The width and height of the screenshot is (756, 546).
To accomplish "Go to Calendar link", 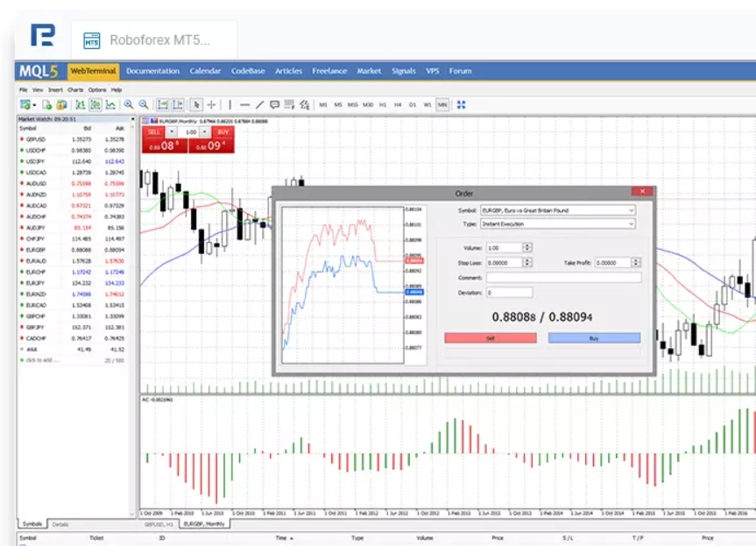I will pos(205,71).
